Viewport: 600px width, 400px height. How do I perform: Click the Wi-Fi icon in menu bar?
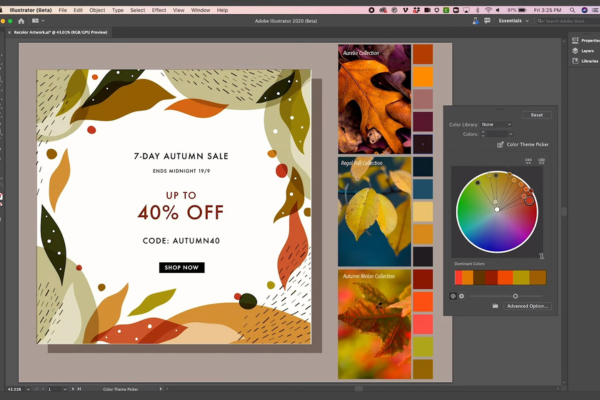[x=488, y=10]
